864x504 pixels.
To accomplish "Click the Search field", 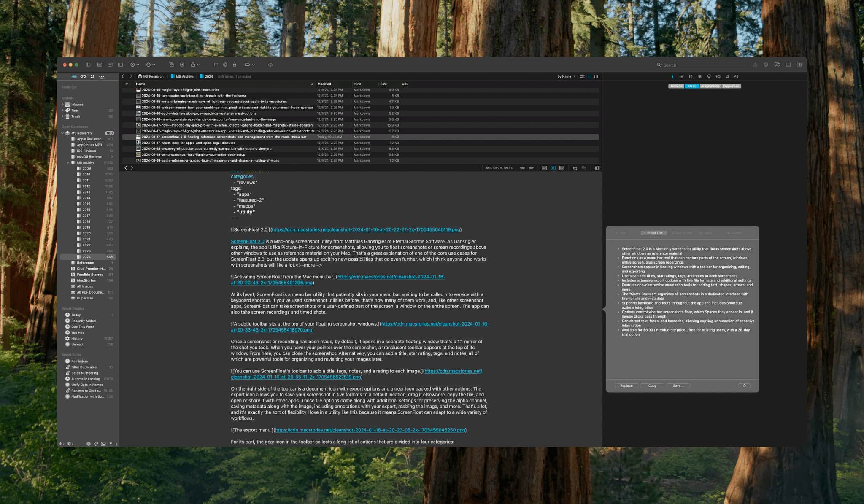I will (x=701, y=65).
